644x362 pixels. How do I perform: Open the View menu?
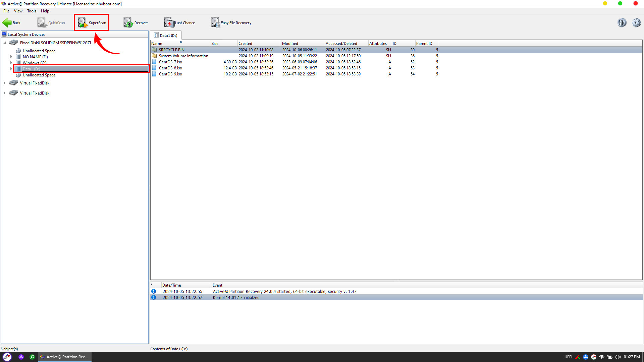[x=18, y=11]
